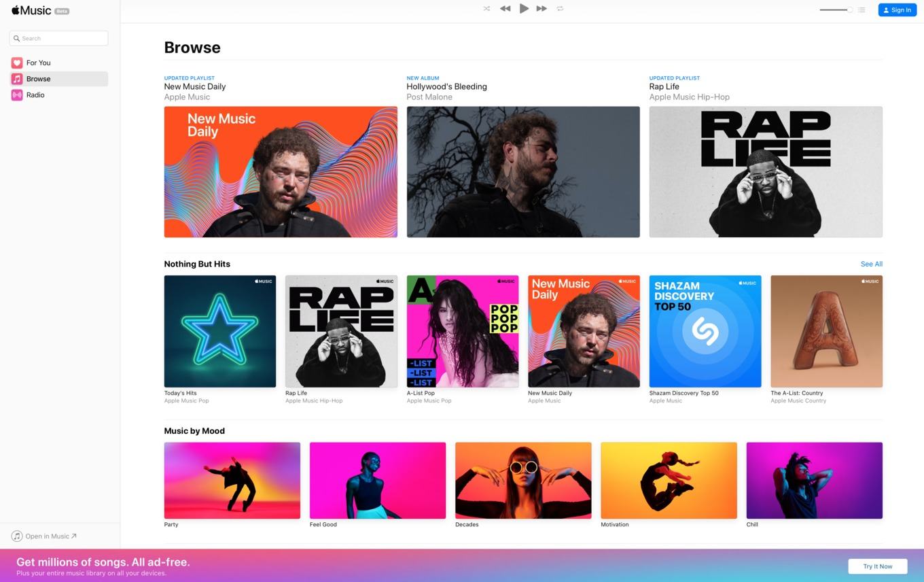Viewport: 924px width, 582px height.
Task: Open Rap Life featured banner
Action: [766, 171]
